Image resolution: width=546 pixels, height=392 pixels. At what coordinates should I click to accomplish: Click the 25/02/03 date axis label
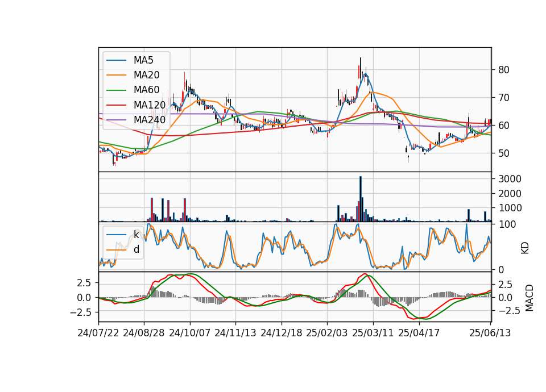tap(327, 333)
